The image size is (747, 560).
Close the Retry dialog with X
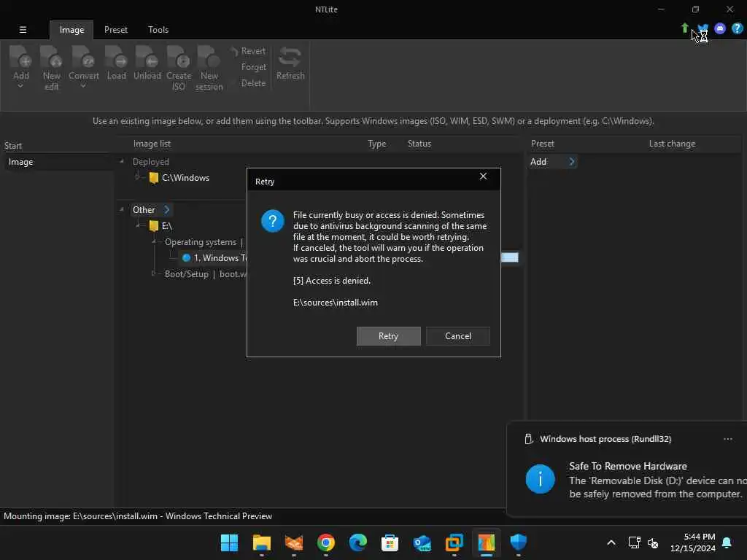(483, 176)
